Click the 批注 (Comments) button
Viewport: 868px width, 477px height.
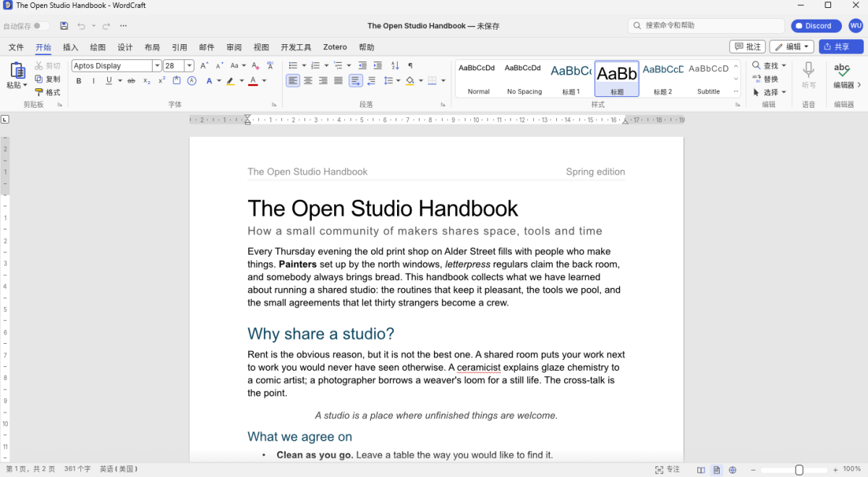748,46
